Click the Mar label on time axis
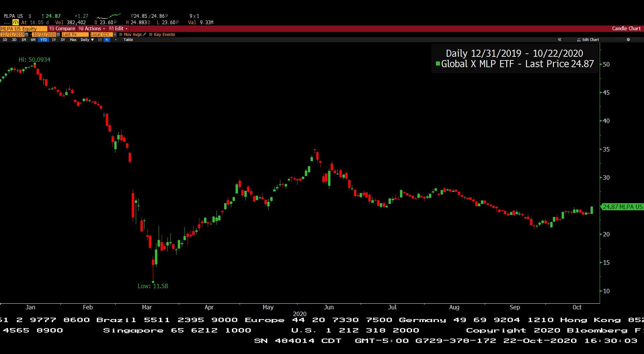 click(x=147, y=307)
